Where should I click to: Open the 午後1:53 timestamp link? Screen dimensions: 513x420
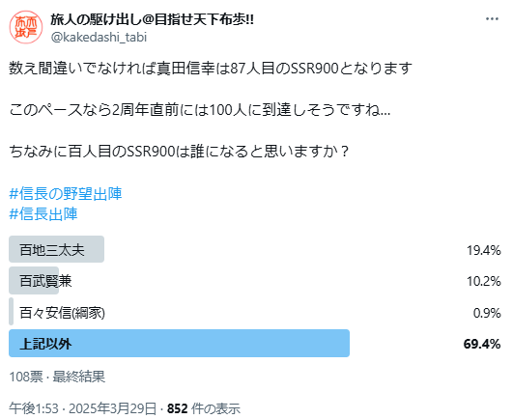coord(34,408)
